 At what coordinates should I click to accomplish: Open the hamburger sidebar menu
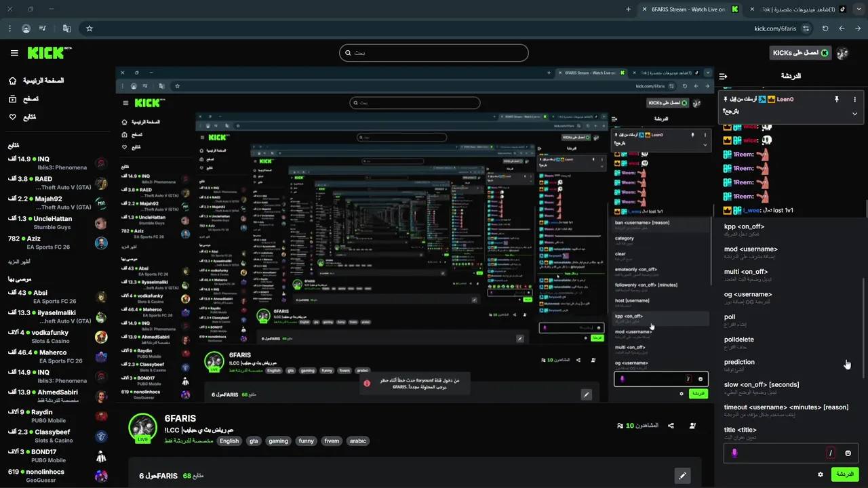point(14,53)
